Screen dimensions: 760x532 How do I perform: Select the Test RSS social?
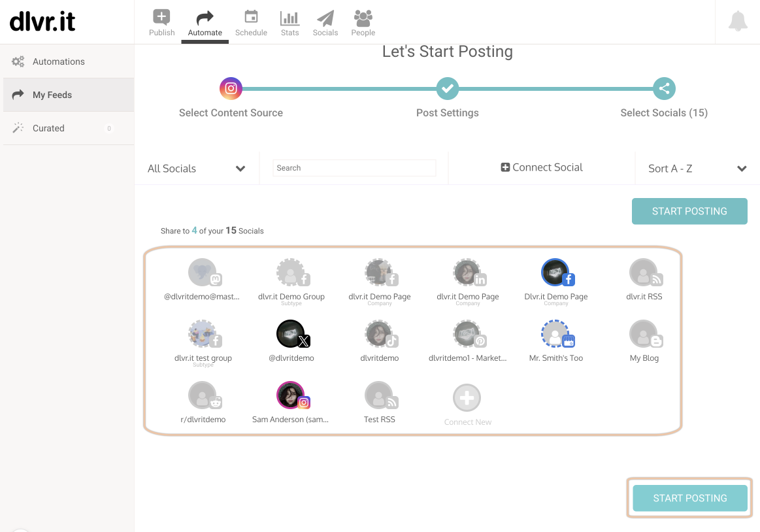379,395
